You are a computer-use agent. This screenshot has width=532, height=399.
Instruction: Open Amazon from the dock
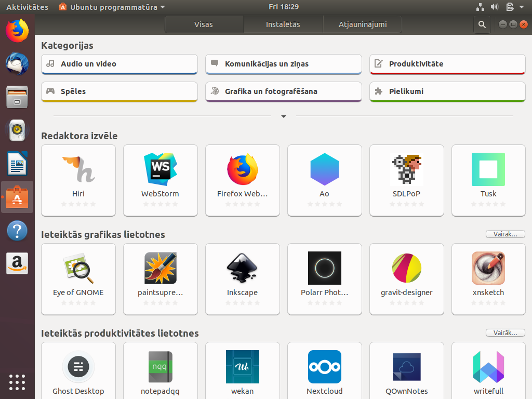[17, 263]
